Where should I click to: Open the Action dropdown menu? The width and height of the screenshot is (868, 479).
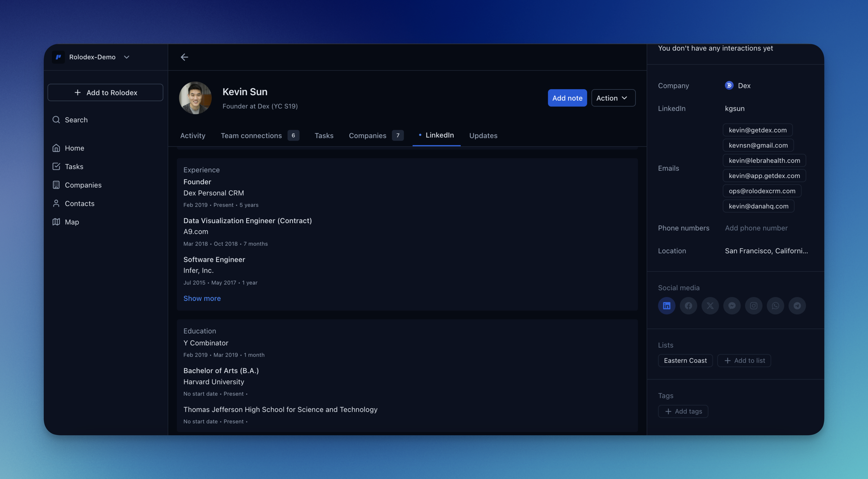[613, 98]
